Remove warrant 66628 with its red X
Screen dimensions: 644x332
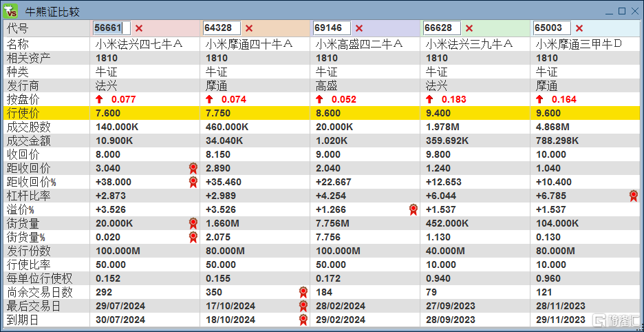click(469, 28)
